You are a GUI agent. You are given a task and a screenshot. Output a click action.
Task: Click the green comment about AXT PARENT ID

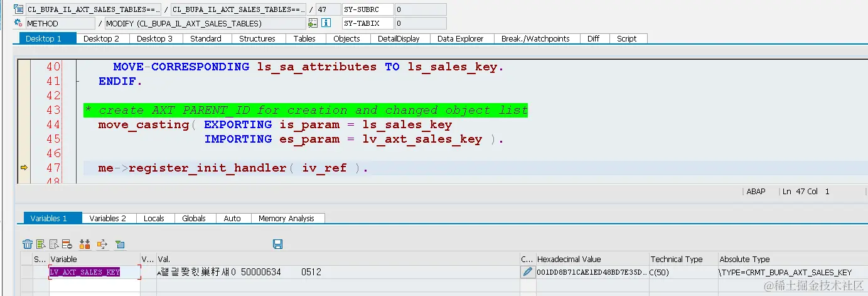pos(306,110)
